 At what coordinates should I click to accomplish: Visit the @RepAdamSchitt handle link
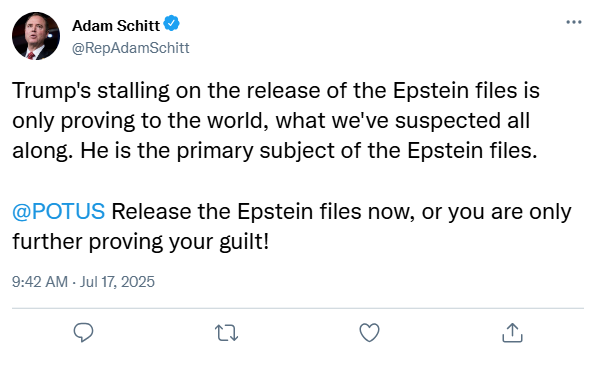(x=130, y=48)
